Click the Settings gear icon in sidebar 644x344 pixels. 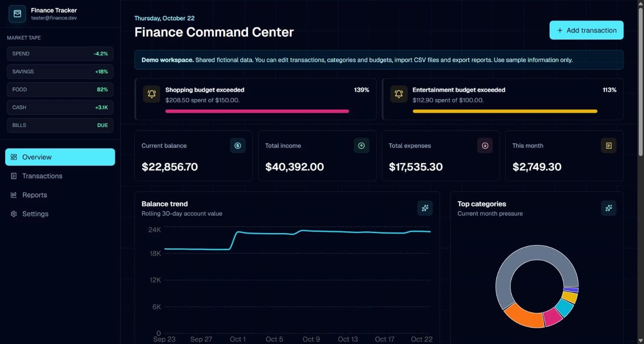[14, 214]
